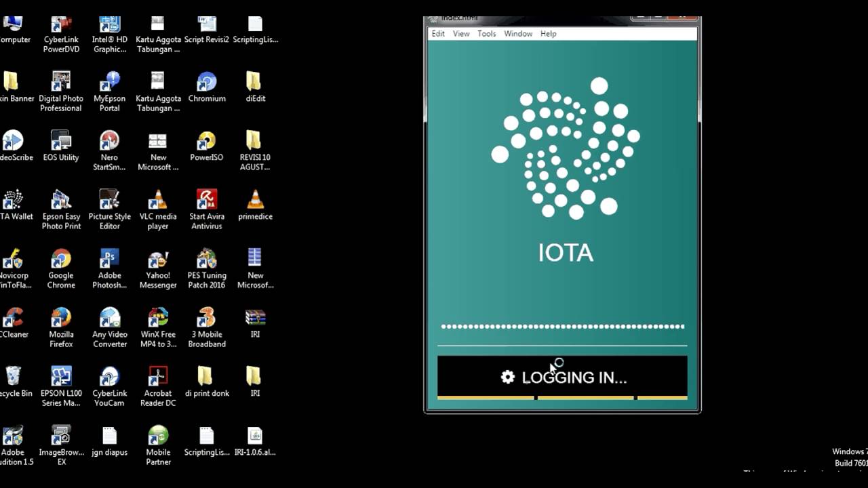Image resolution: width=868 pixels, height=488 pixels.
Task: Open the Tools menu in IOTA wallet
Action: point(486,33)
